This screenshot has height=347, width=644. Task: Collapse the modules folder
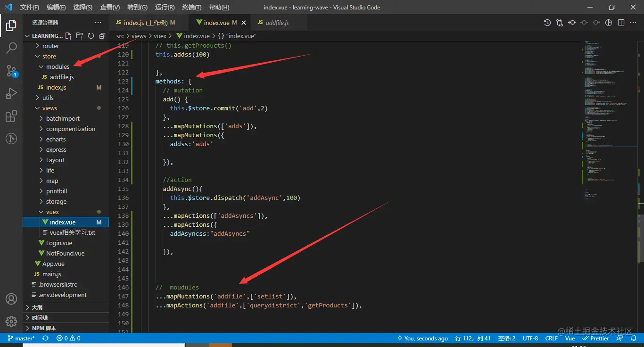(66, 67)
